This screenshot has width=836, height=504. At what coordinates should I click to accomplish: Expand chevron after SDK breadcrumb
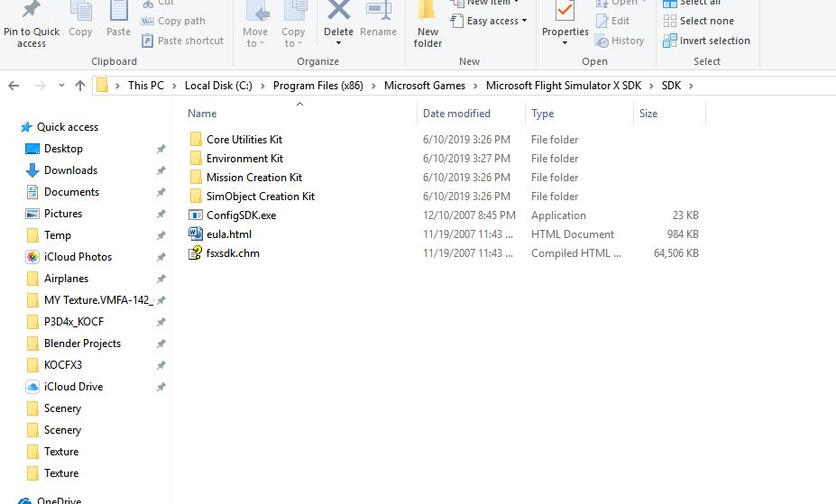tap(691, 86)
